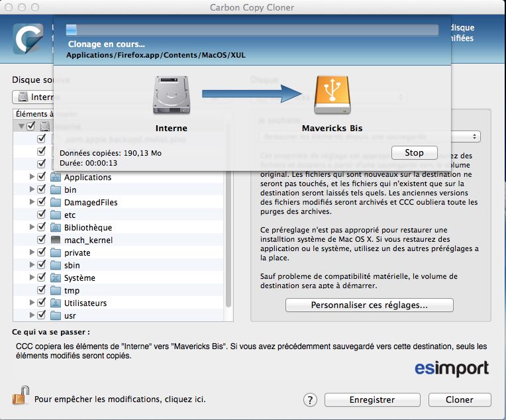Click Personnaliser ces réglages button

pos(369,305)
